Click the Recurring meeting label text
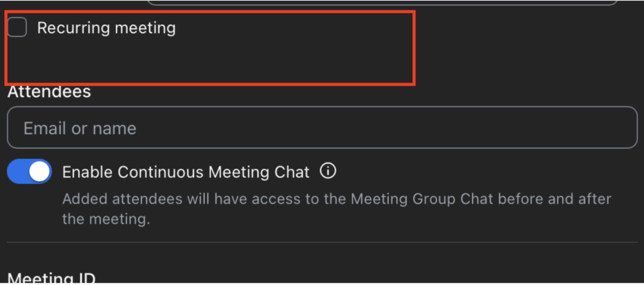 click(x=106, y=28)
